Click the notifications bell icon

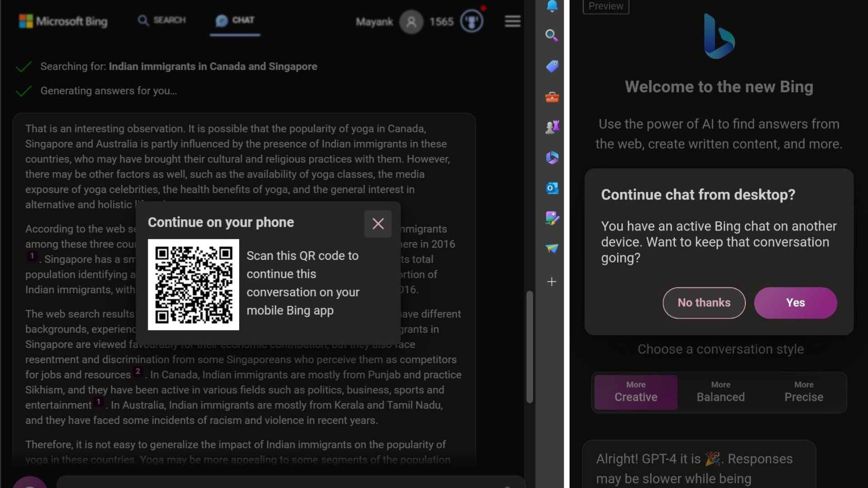point(551,6)
